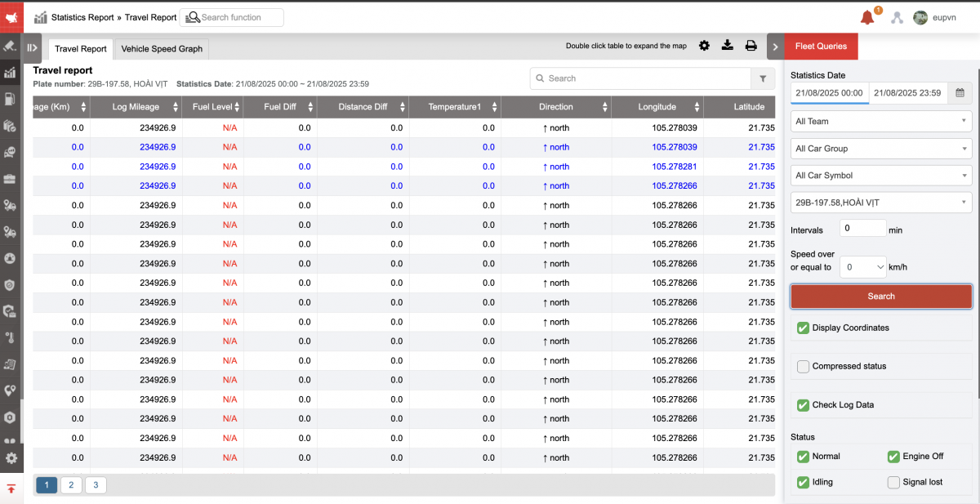The image size is (980, 504).
Task: Go to Statistics Report breadcrumb
Action: (x=82, y=17)
